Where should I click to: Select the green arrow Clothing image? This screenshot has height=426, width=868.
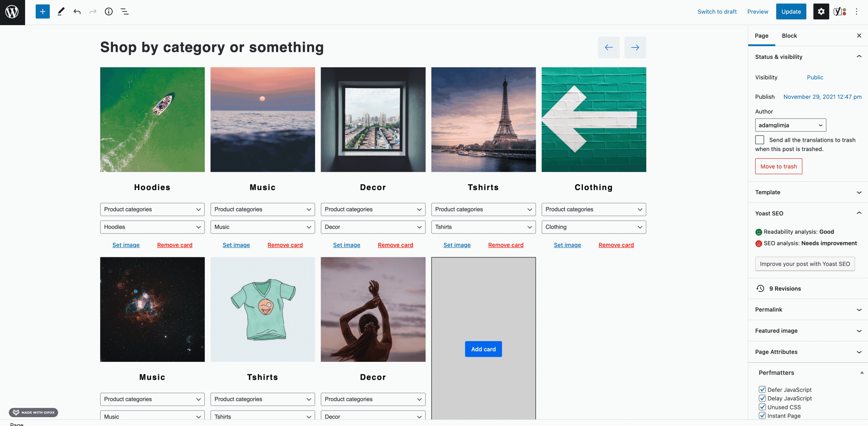pos(594,119)
